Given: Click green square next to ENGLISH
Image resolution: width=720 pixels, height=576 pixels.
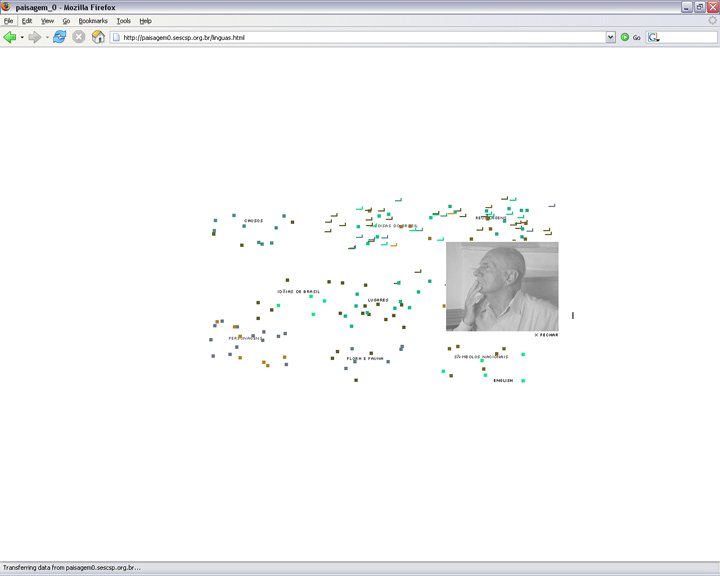Looking at the screenshot, I should (x=523, y=381).
